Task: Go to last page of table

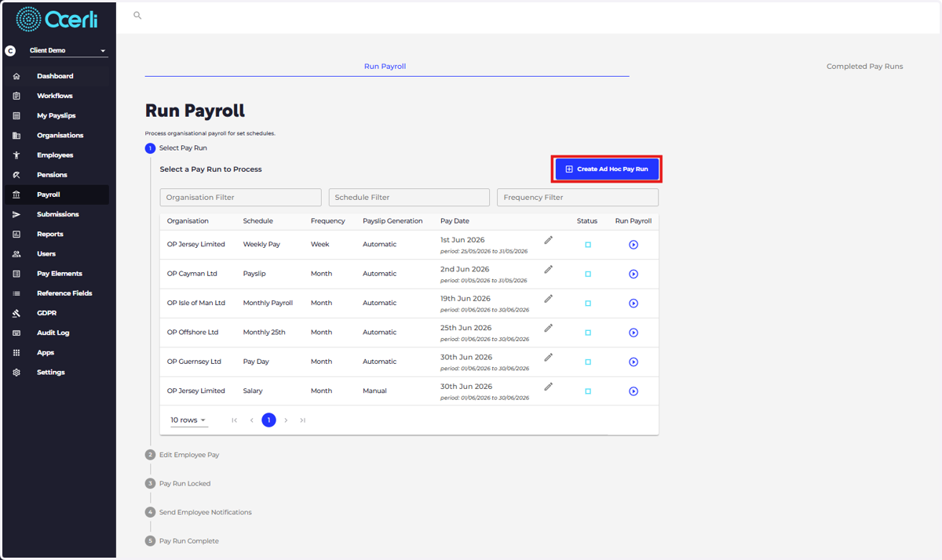Action: tap(303, 420)
